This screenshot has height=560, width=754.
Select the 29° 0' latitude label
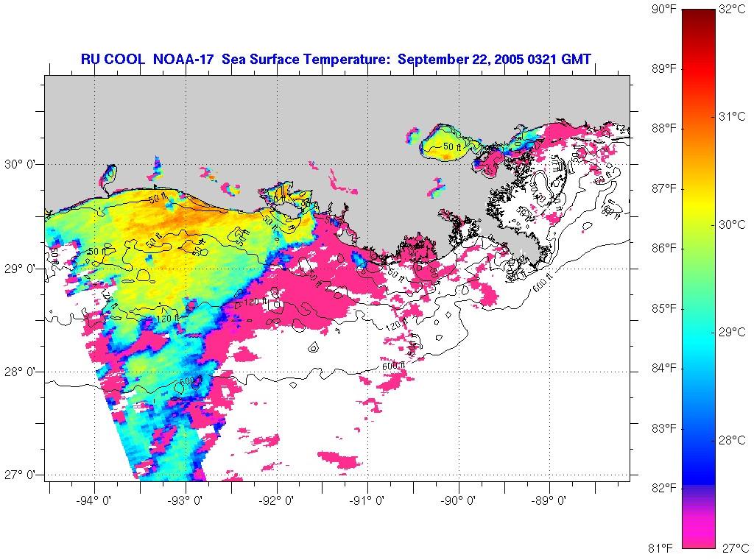click(x=20, y=269)
